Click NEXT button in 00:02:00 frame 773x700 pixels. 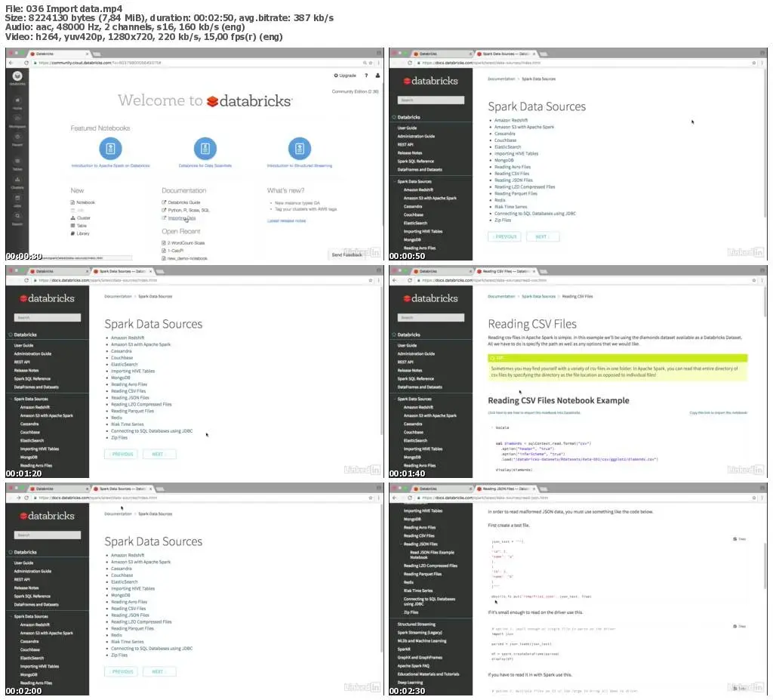tap(159, 671)
